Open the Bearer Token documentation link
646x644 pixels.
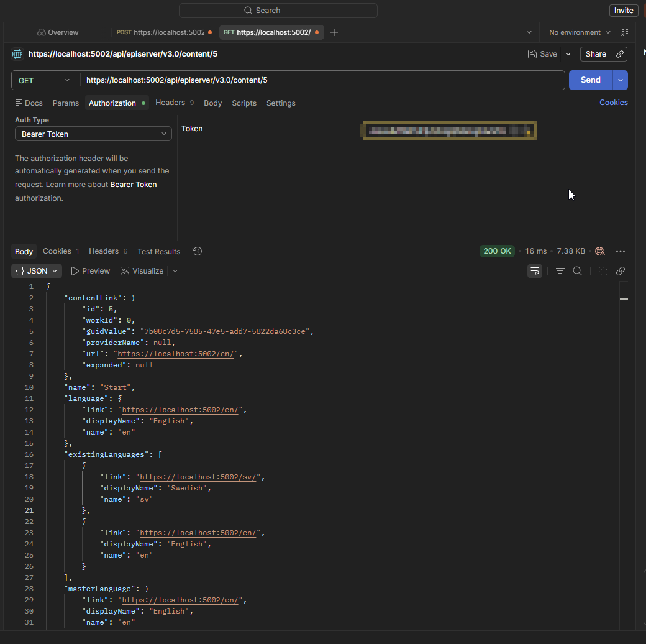(133, 185)
